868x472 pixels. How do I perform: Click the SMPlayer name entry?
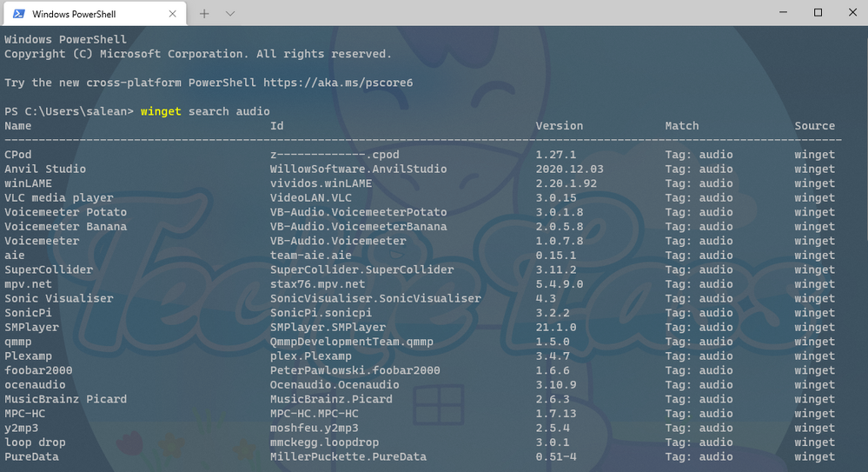coord(31,328)
